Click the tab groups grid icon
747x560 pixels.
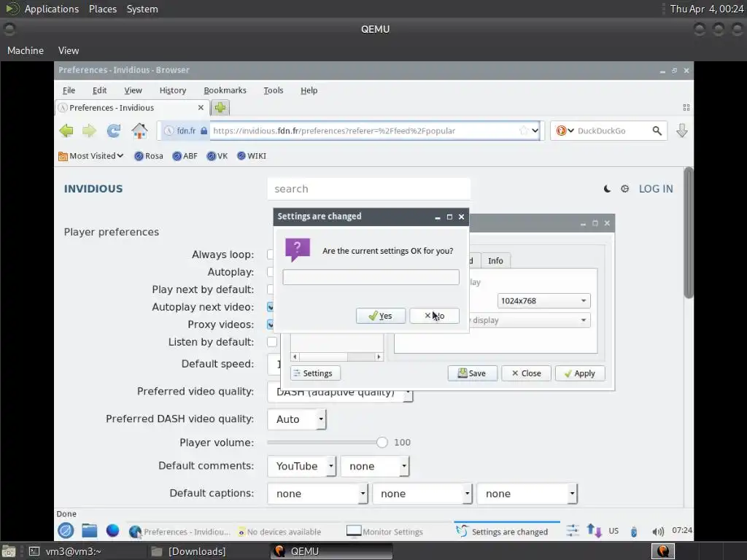[686, 108]
